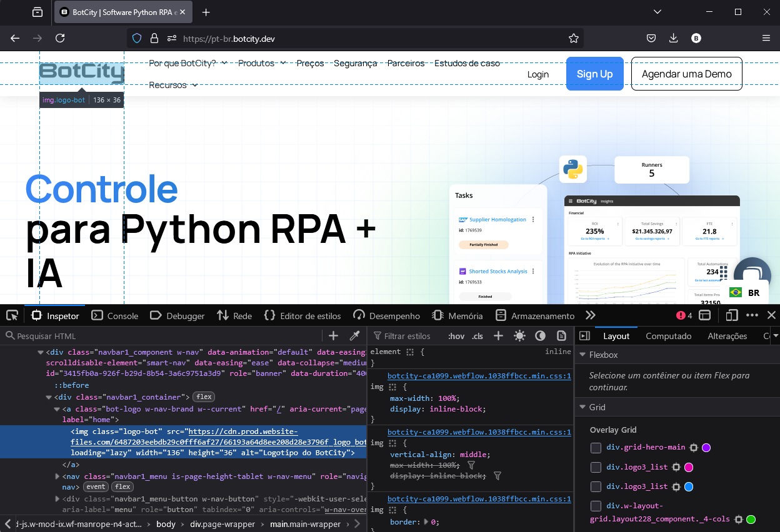Click the eyedropper color picker icon
Screen dimensions: 780x532
click(354, 336)
